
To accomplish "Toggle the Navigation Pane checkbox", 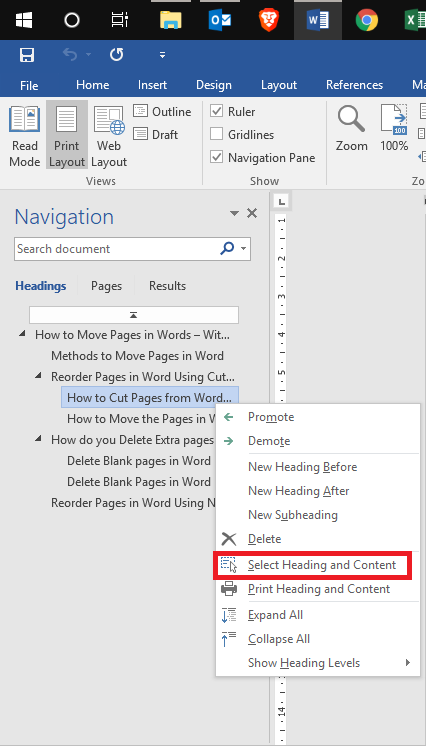I will point(217,157).
